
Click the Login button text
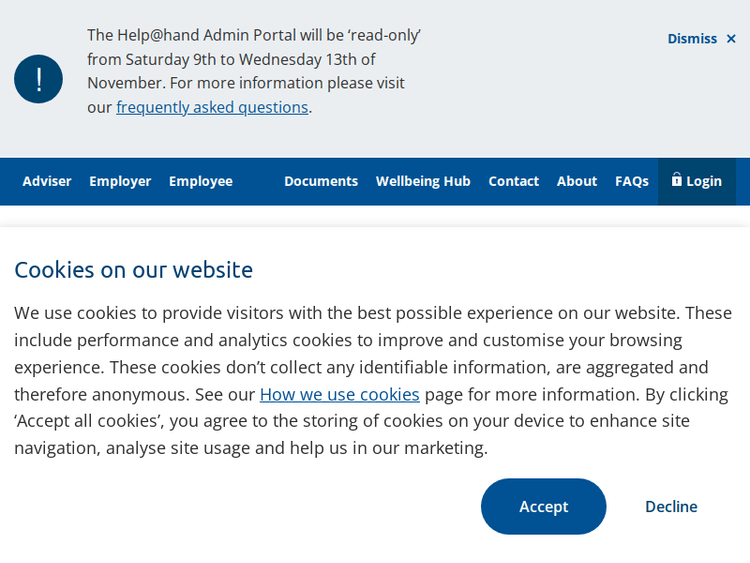(x=704, y=181)
